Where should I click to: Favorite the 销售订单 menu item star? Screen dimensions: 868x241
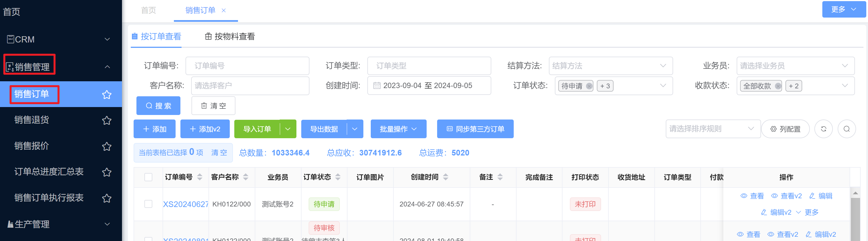(107, 95)
